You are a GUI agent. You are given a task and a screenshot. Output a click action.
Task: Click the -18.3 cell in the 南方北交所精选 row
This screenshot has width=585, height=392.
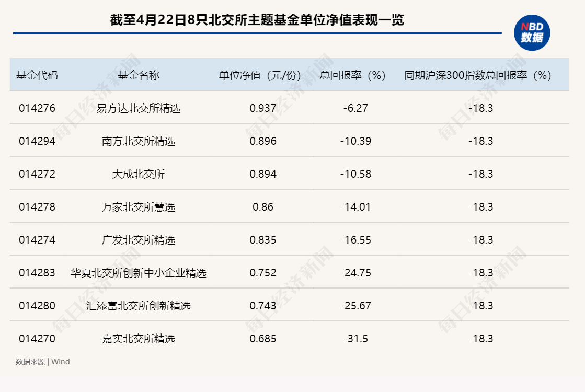481,141
